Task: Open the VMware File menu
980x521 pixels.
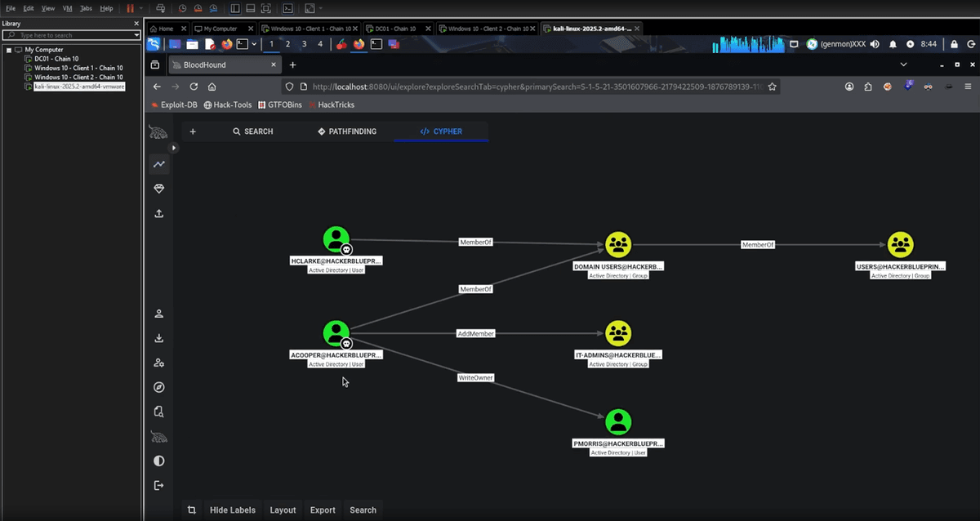Action: (x=11, y=8)
